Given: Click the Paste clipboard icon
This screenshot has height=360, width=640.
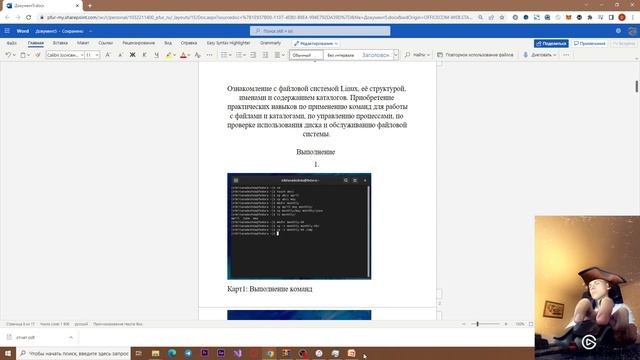Looking at the screenshot, I should point(23,55).
